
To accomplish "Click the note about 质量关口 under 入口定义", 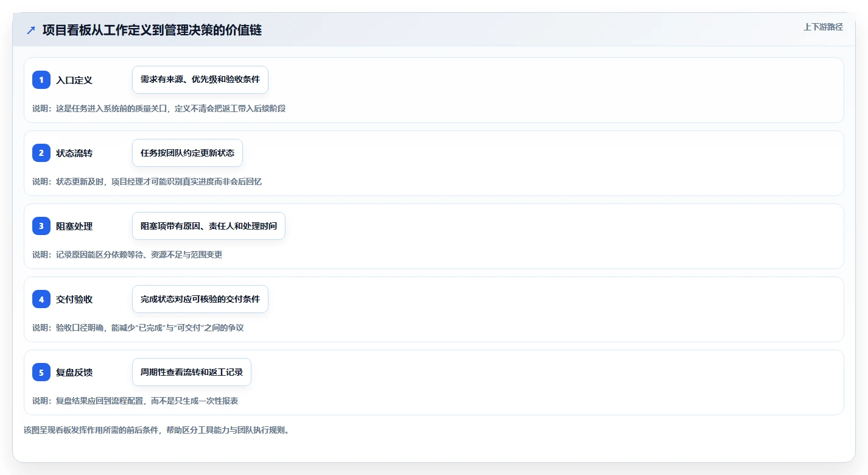I will (159, 108).
